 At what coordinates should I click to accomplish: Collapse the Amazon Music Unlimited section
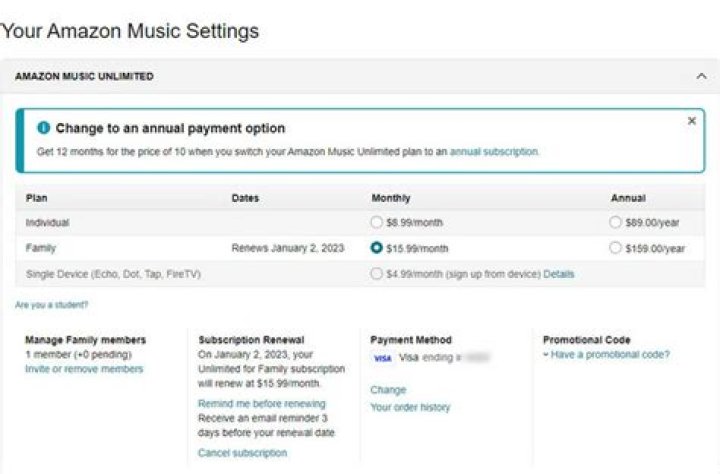pyautogui.click(x=700, y=76)
